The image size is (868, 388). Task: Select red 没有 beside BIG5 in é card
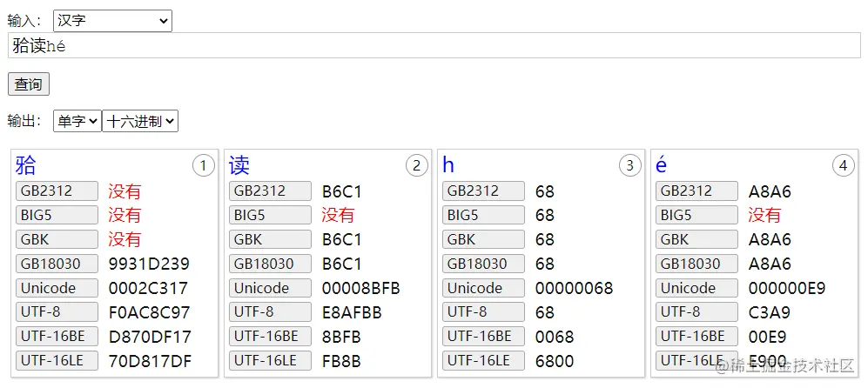pos(764,215)
